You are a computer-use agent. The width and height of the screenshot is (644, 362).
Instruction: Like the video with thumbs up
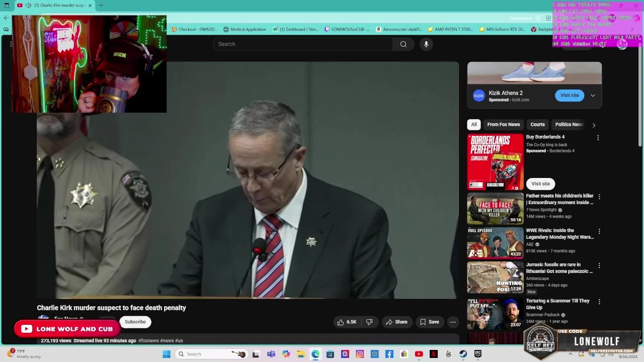[347, 322]
